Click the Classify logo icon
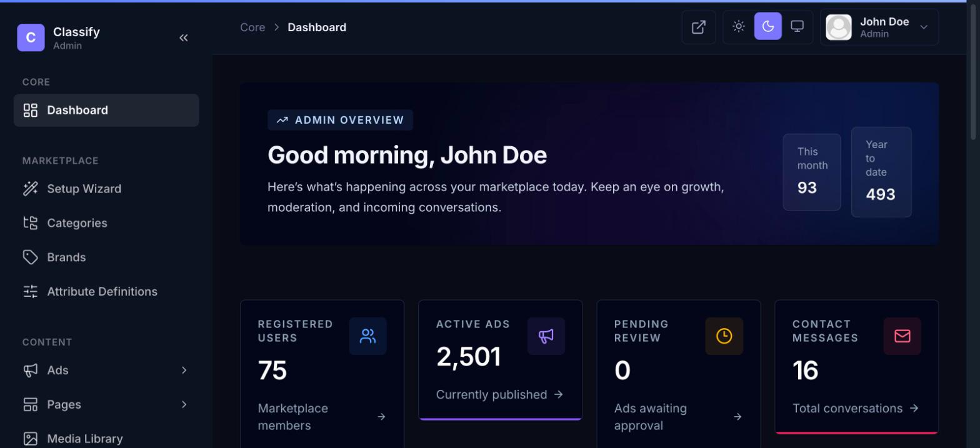This screenshot has width=980, height=448. [x=31, y=37]
